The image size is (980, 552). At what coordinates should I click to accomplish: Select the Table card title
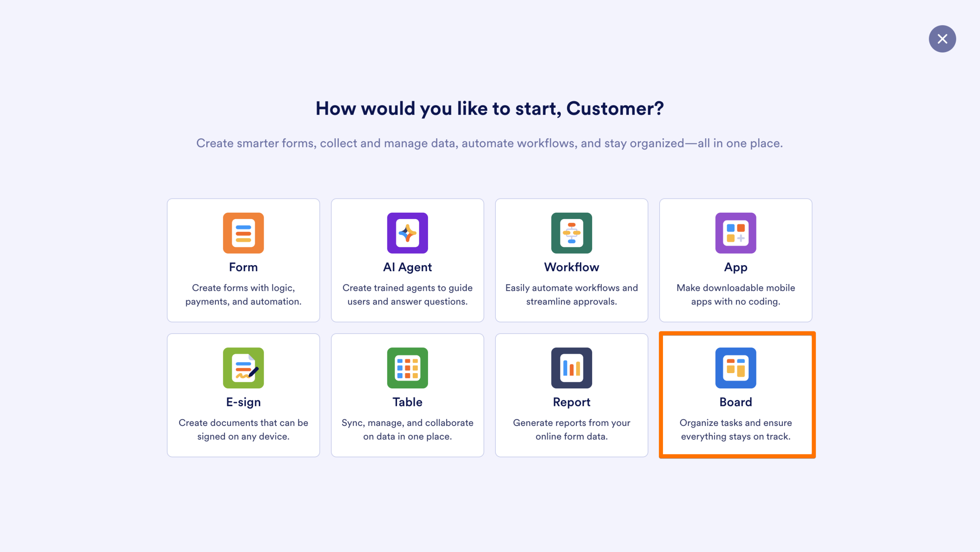[407, 402]
